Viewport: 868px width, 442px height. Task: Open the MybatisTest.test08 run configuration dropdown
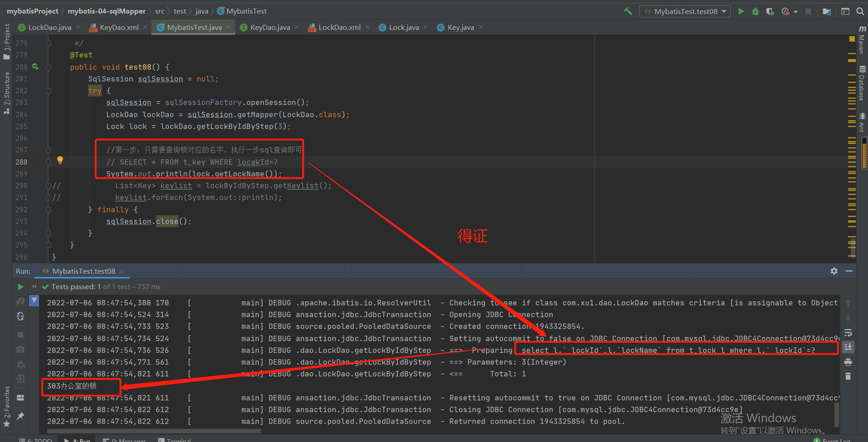click(685, 11)
